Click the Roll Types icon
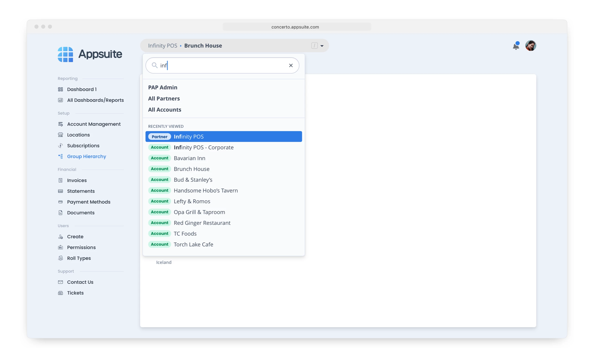The height and width of the screenshot is (364, 594). [x=61, y=258]
